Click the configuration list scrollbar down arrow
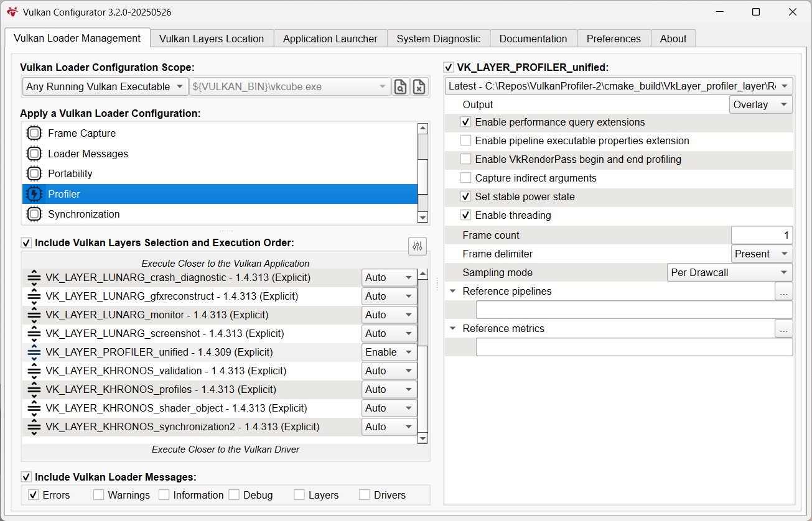 click(423, 218)
